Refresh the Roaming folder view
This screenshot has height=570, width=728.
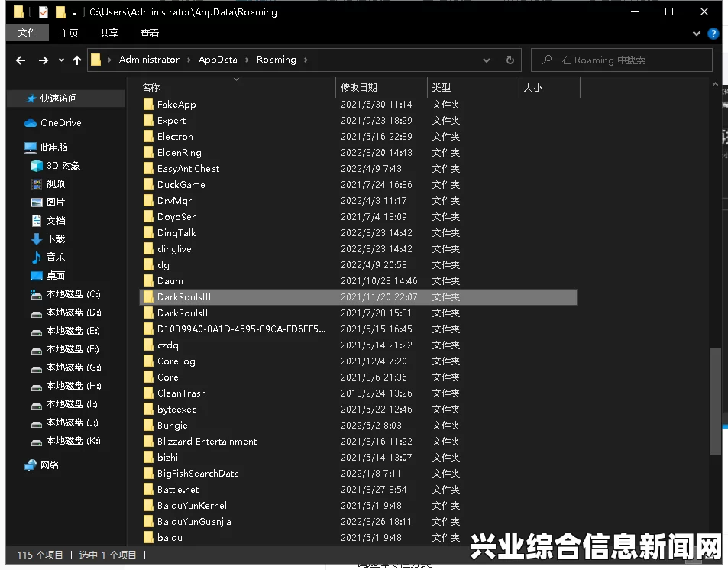click(x=510, y=60)
